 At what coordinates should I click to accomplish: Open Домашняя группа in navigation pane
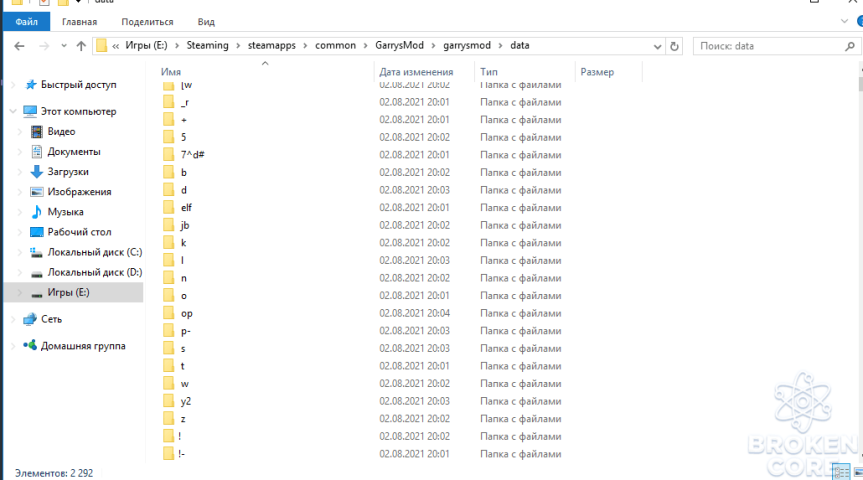coord(83,346)
